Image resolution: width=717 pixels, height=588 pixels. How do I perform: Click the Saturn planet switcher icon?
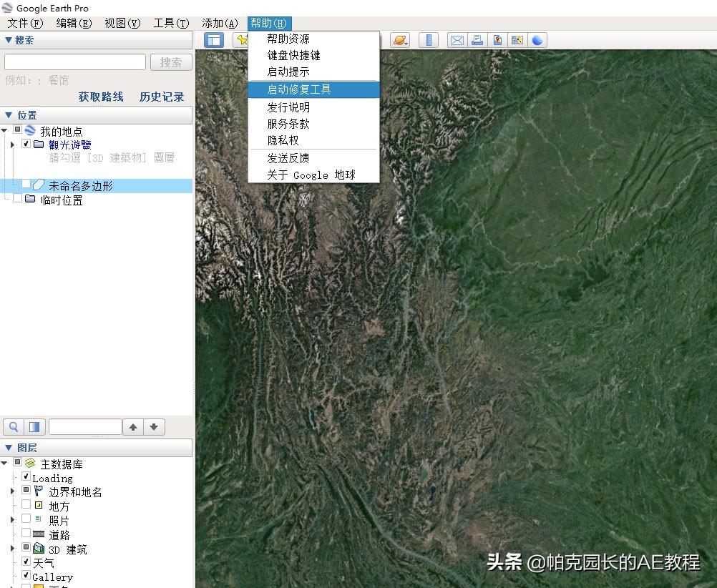399,40
